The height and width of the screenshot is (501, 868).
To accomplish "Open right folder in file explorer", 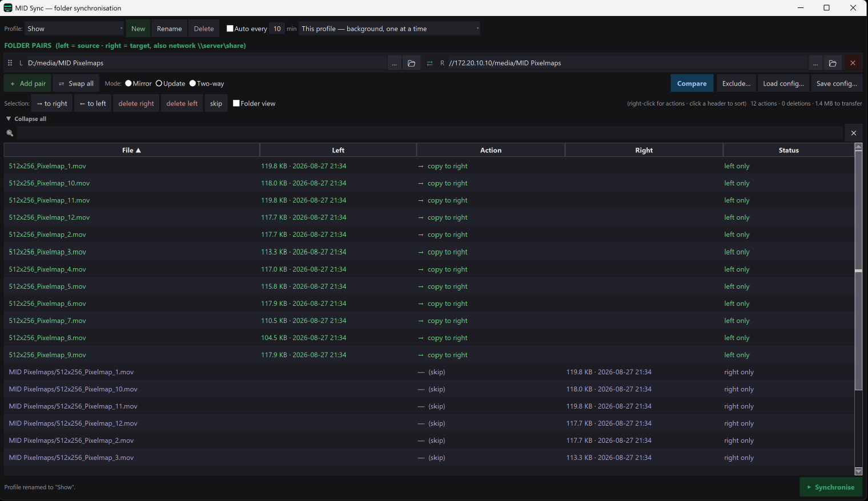I will click(833, 63).
